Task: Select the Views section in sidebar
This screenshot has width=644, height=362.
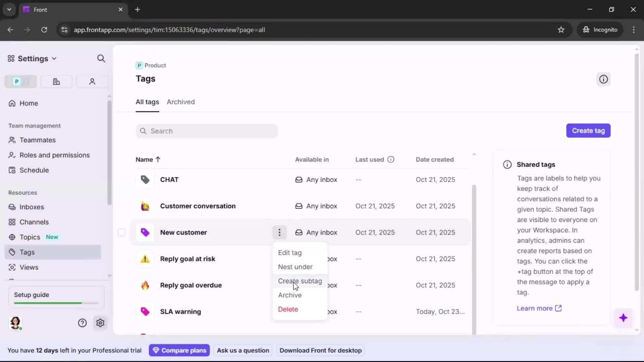Action: 29,267
